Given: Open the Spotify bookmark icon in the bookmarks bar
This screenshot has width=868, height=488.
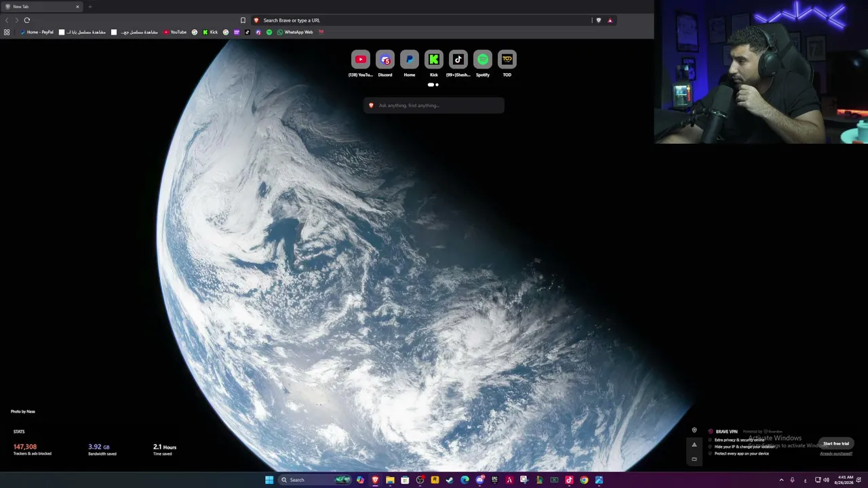Looking at the screenshot, I should pos(269,32).
